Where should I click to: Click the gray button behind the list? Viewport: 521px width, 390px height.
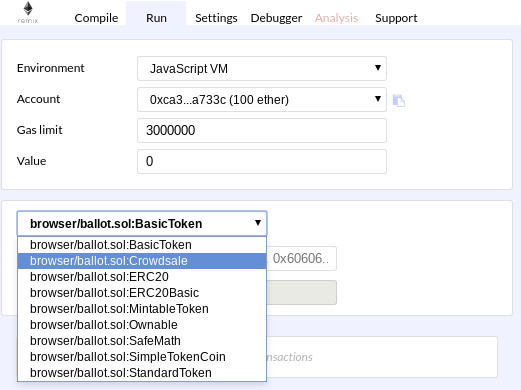pyautogui.click(x=302, y=292)
